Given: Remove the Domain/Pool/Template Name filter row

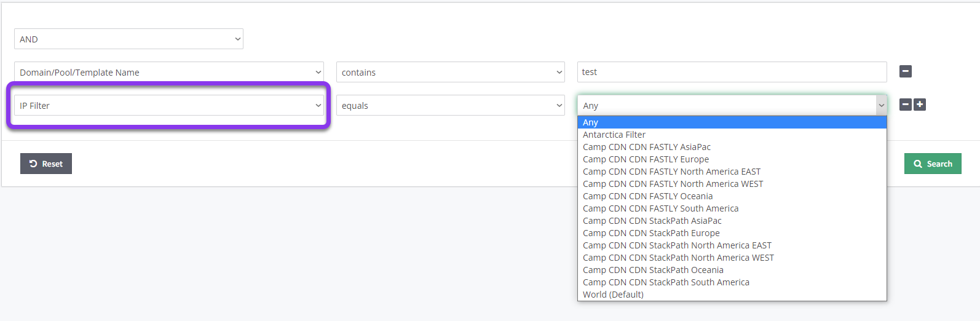Looking at the screenshot, I should point(905,71).
